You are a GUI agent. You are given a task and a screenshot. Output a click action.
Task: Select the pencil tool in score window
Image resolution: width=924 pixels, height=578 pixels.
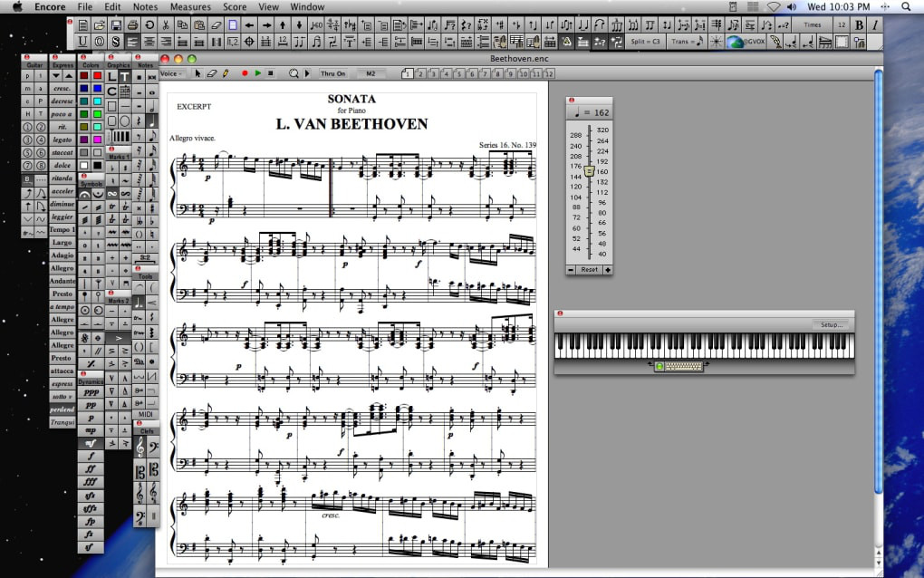click(x=225, y=73)
